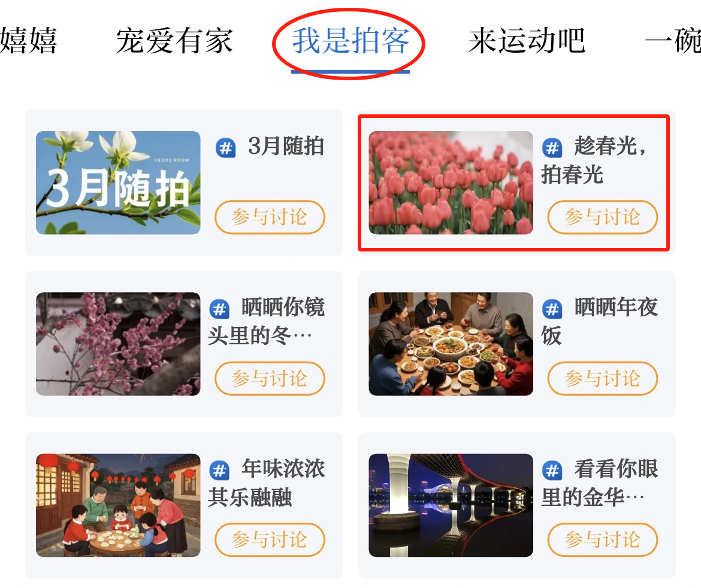This screenshot has height=588, width=701.
Task: Open the night bridge photo thumbnail
Action: pos(451,505)
